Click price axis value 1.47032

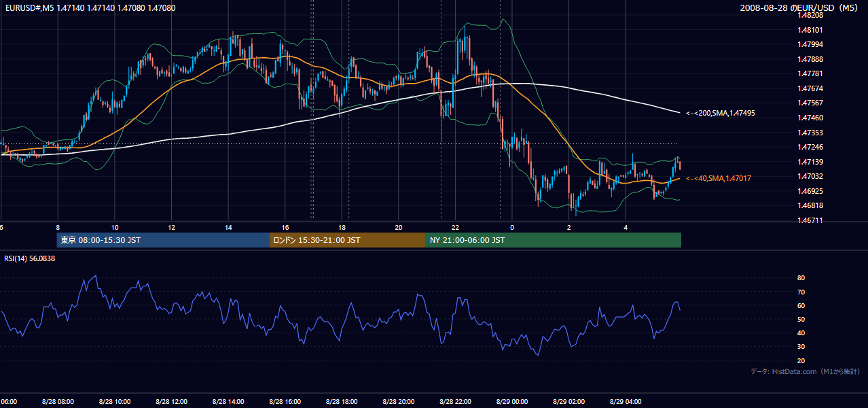click(811, 176)
